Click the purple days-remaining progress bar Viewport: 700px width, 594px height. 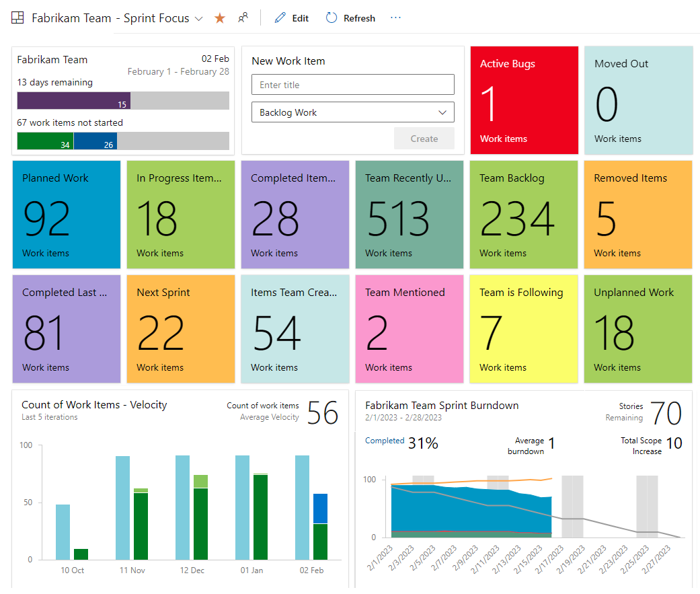point(74,101)
